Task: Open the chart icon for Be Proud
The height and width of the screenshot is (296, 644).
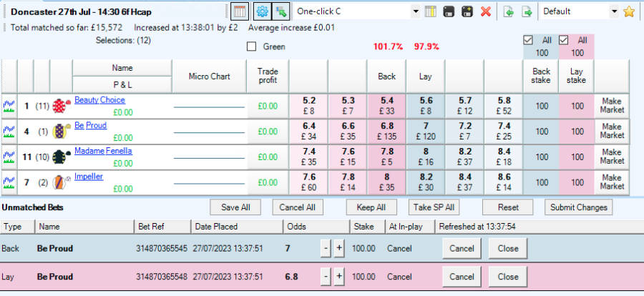Action: (x=9, y=132)
